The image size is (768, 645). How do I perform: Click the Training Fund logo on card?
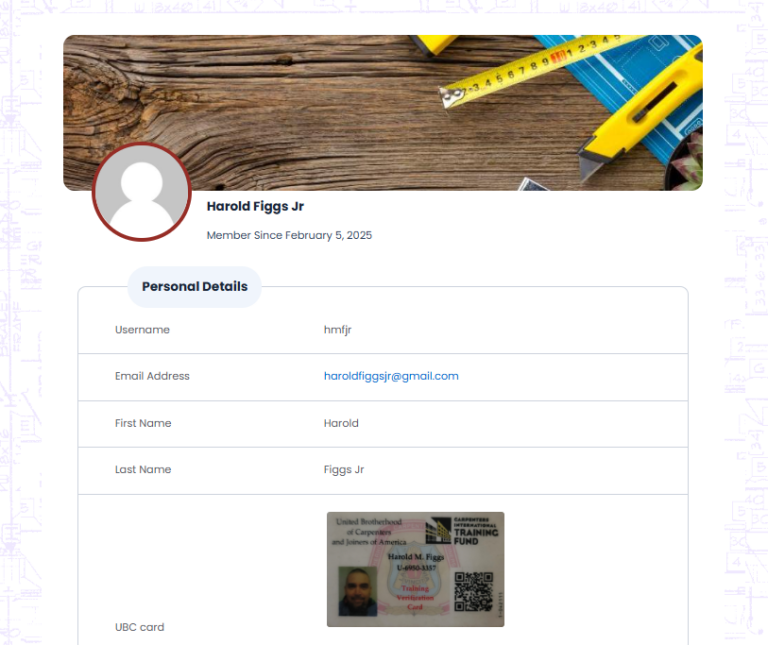461,530
